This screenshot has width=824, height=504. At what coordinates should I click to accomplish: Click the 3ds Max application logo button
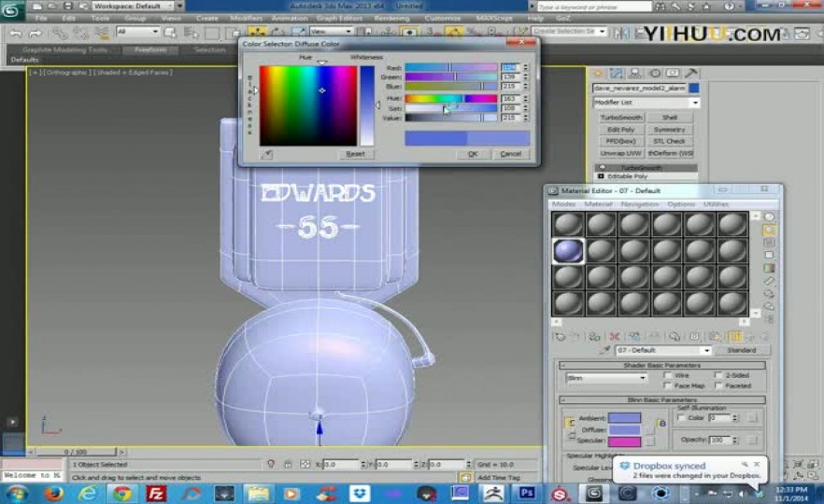10,10
